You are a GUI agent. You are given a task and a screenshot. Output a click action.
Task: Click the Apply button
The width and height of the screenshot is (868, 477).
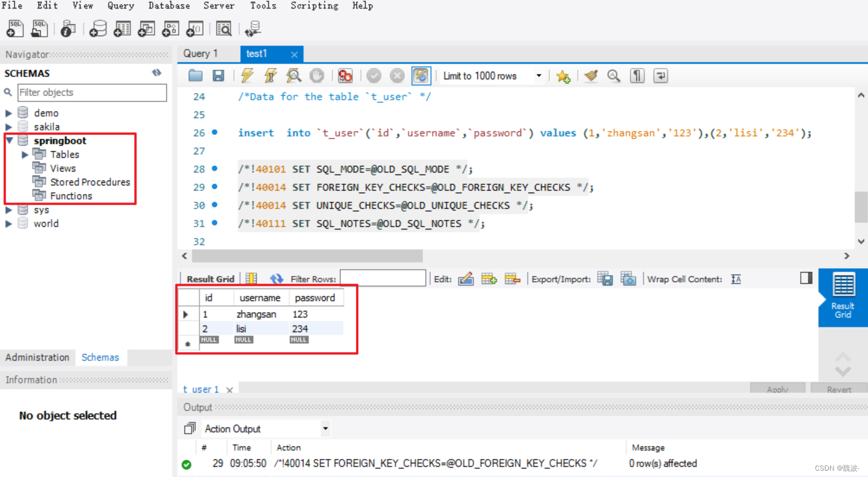point(778,389)
